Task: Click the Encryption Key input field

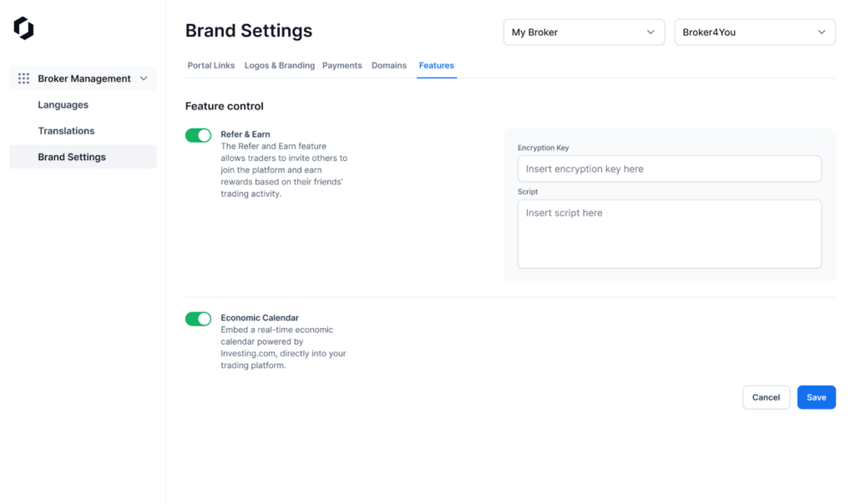Action: (669, 169)
